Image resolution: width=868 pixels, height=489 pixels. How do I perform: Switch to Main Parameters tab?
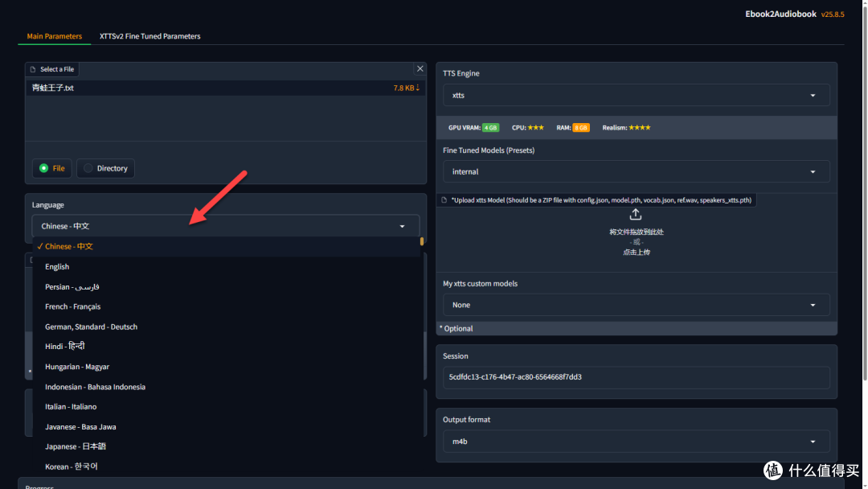[x=54, y=36]
